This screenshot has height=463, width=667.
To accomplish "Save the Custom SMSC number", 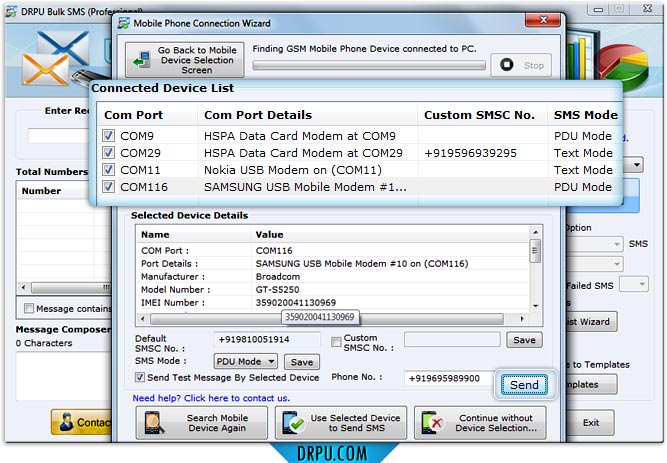I will click(524, 340).
